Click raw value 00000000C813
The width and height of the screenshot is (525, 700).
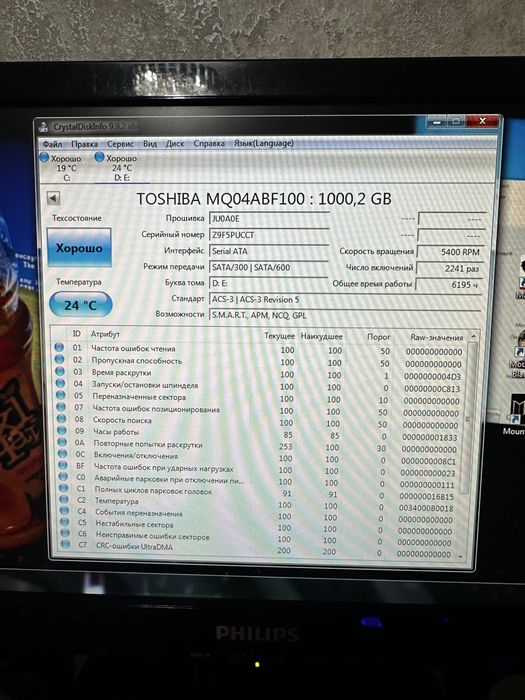point(432,389)
